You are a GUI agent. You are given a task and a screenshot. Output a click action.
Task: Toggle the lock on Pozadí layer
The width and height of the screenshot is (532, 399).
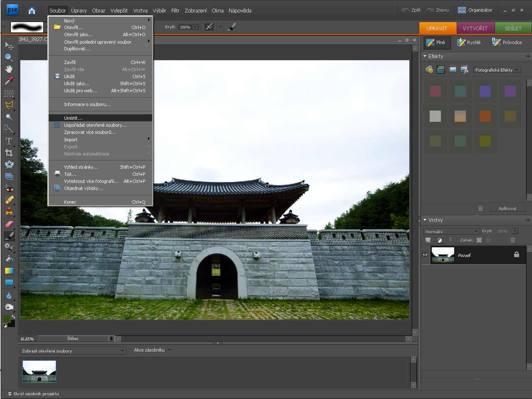click(516, 255)
